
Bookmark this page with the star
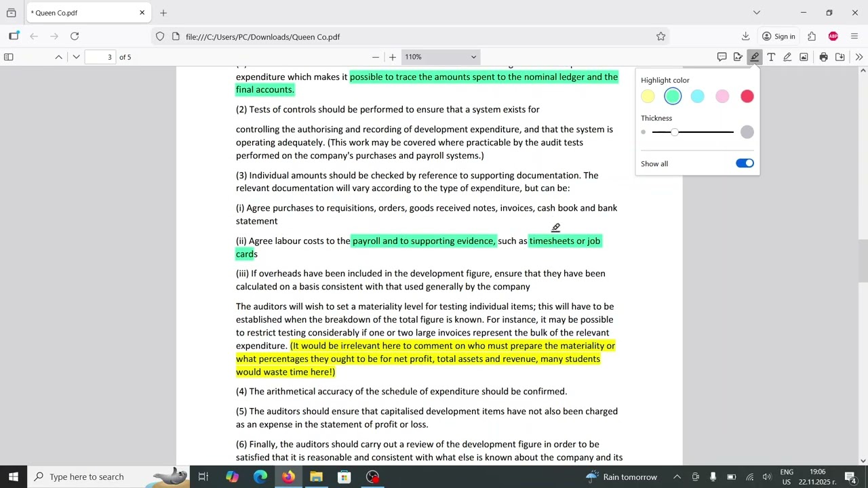[660, 37]
